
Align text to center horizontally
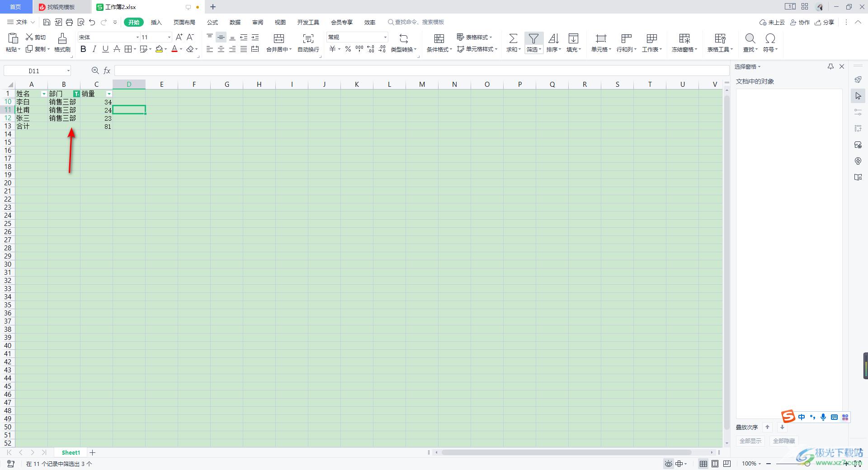pyautogui.click(x=221, y=49)
